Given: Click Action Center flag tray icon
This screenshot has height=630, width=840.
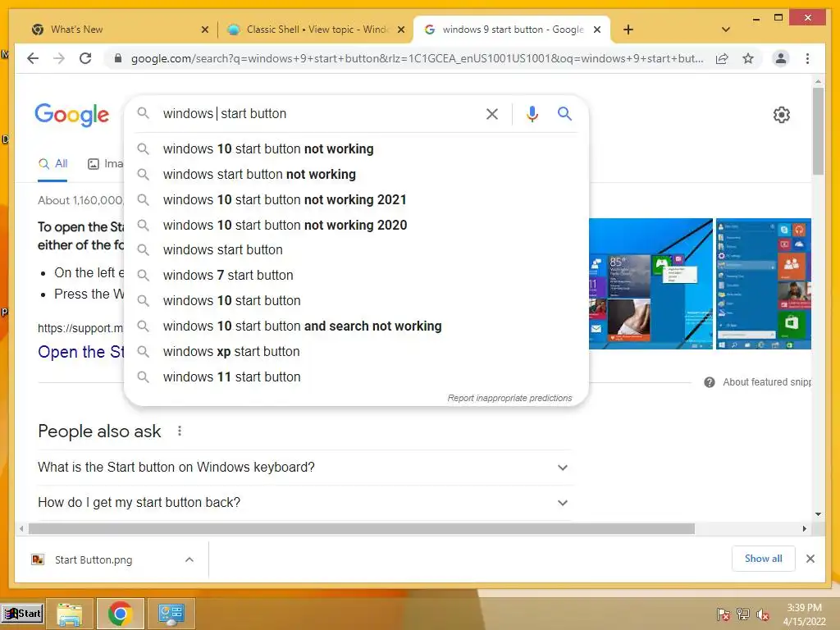Looking at the screenshot, I should tap(724, 614).
